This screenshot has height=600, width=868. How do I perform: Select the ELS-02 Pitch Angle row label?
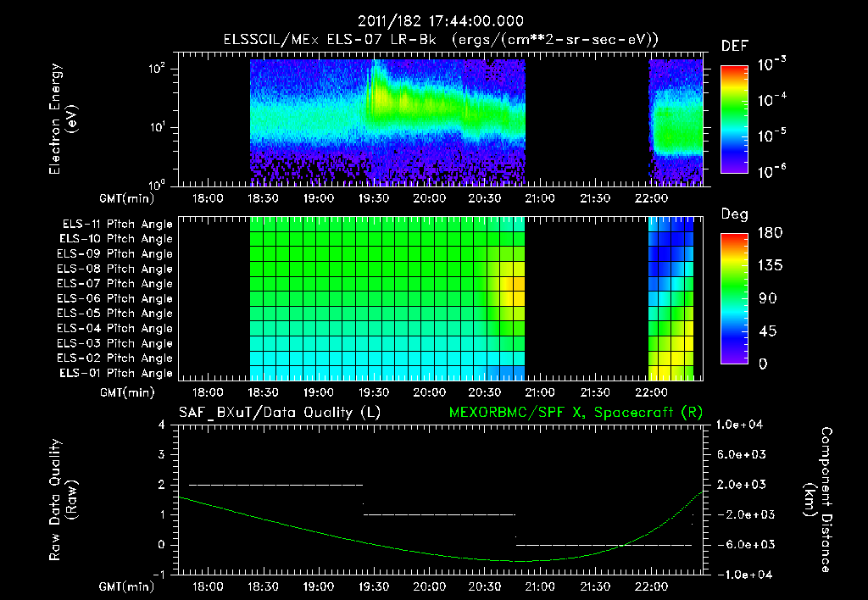pyautogui.click(x=115, y=358)
